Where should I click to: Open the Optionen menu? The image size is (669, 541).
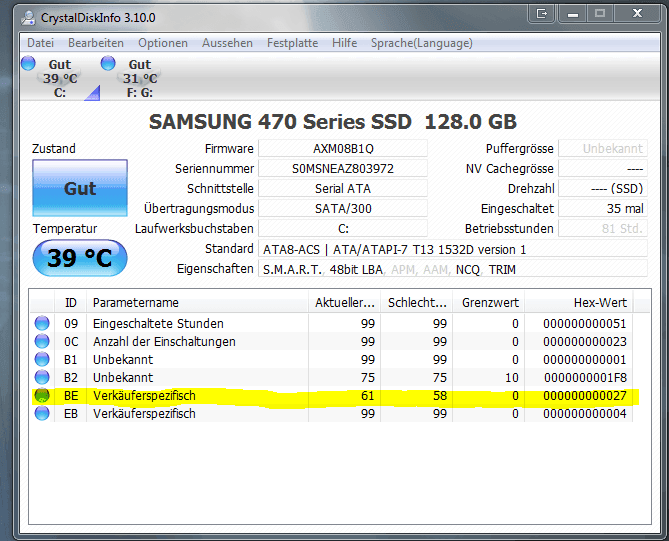(x=163, y=43)
